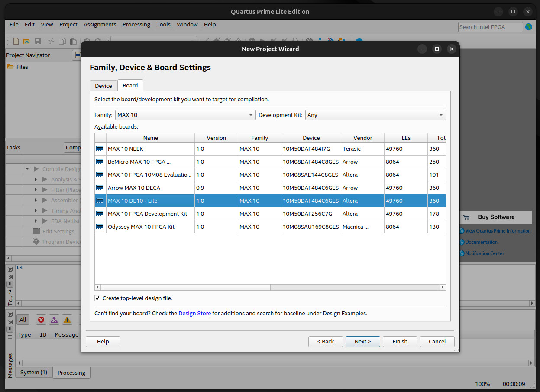
Task: Open the Design Store link
Action: pos(194,313)
